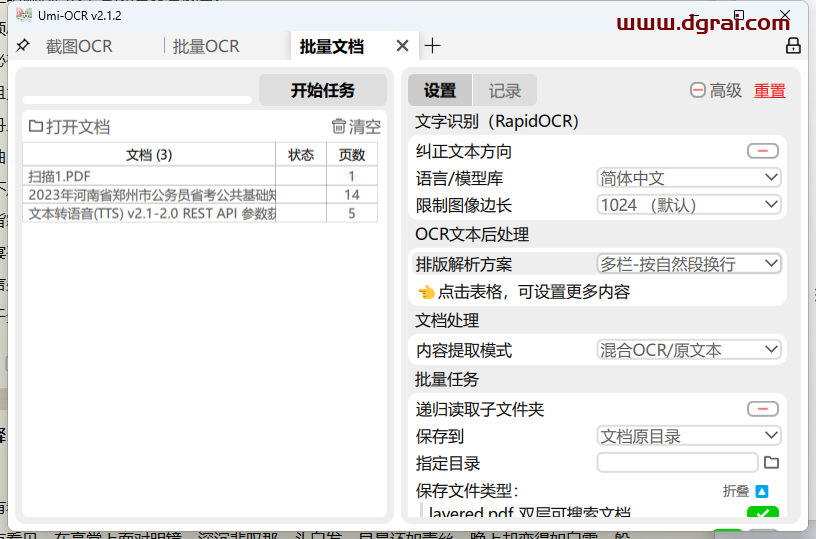Click the trash icon to clear documents

[338, 126]
